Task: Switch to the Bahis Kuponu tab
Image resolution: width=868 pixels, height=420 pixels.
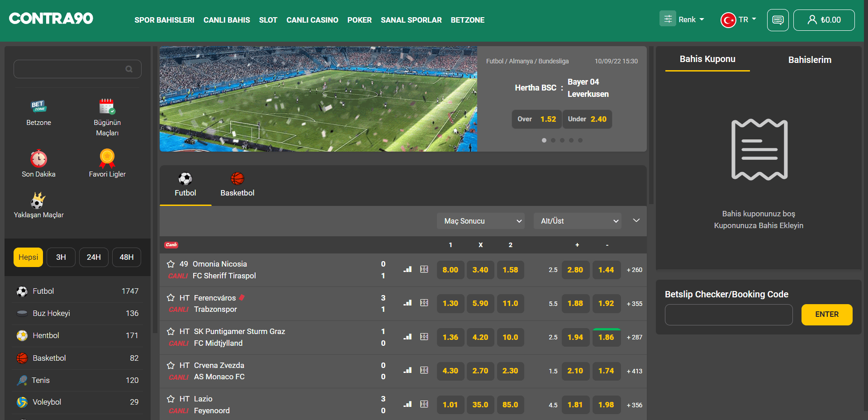Action: click(707, 59)
